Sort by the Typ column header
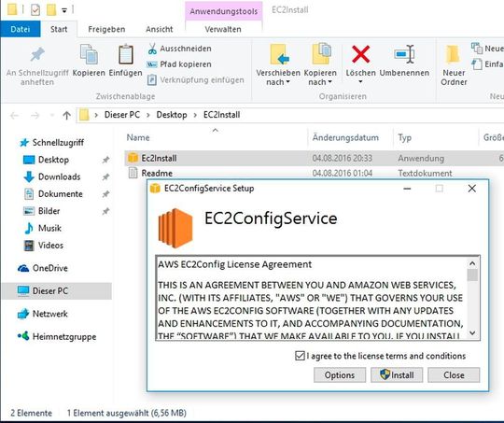The height and width of the screenshot is (423, 504). pos(404,137)
